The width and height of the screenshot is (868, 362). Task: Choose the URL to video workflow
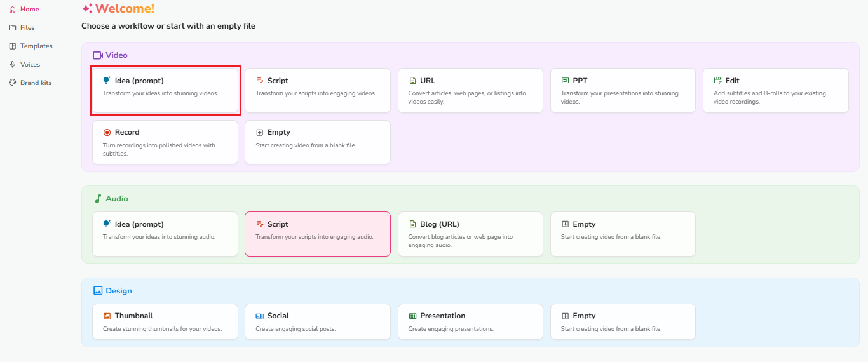(470, 90)
